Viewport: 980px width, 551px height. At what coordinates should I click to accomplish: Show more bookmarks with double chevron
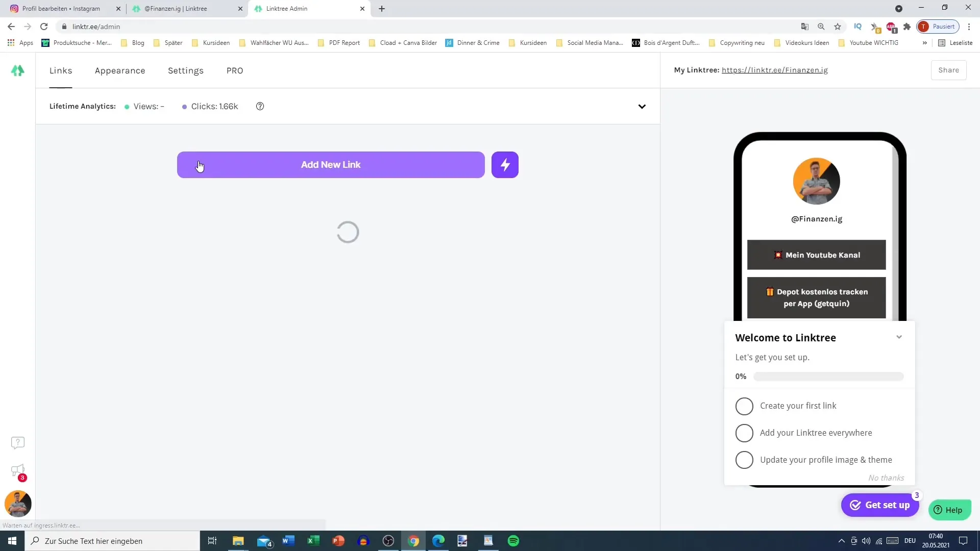pyautogui.click(x=924, y=43)
